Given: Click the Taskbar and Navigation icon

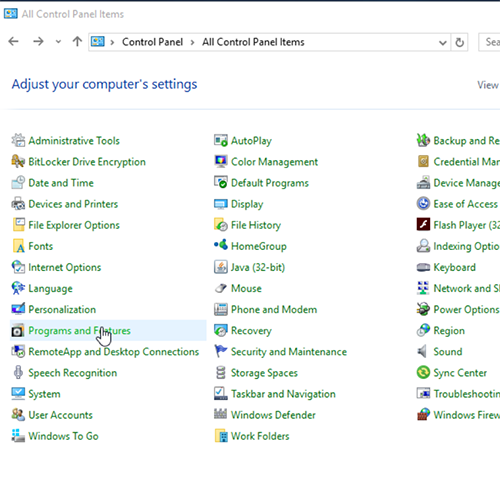Looking at the screenshot, I should 221,394.
